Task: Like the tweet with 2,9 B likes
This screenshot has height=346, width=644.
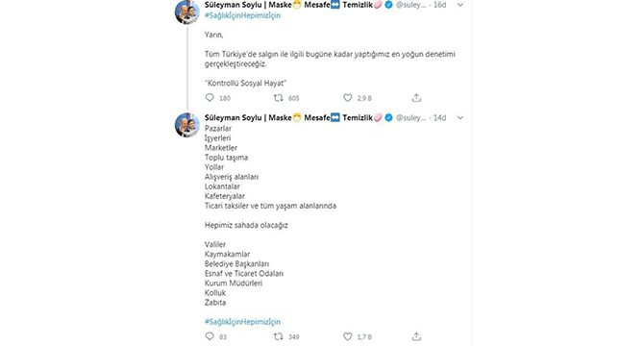Action: (347, 98)
